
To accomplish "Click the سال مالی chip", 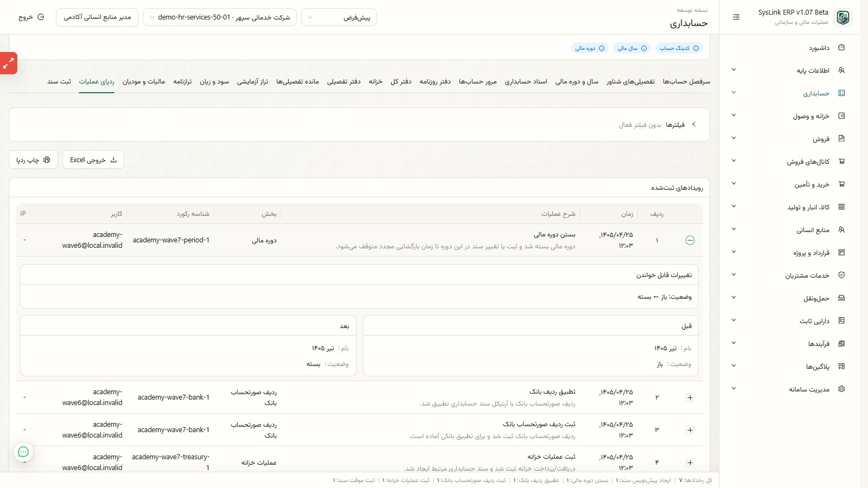I will (x=632, y=48).
